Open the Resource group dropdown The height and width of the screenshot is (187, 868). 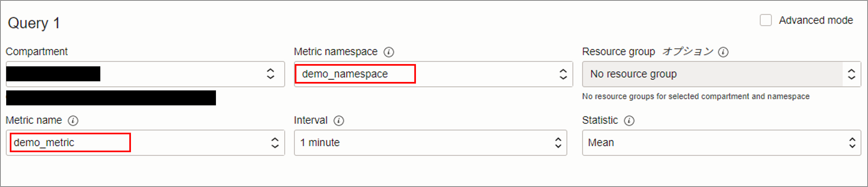(x=851, y=74)
